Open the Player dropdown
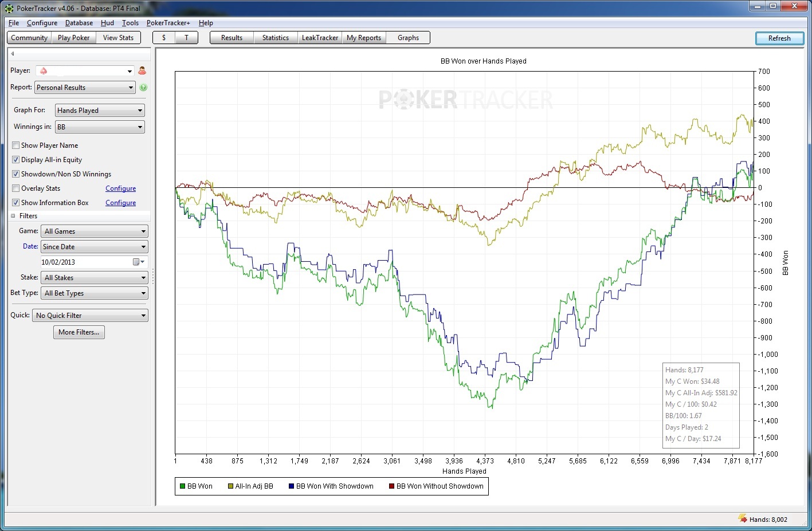This screenshot has width=812, height=531. [x=85, y=70]
